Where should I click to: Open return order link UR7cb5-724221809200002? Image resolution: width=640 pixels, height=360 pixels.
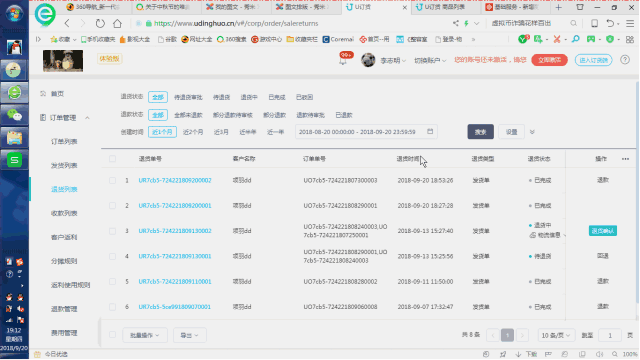point(175,180)
